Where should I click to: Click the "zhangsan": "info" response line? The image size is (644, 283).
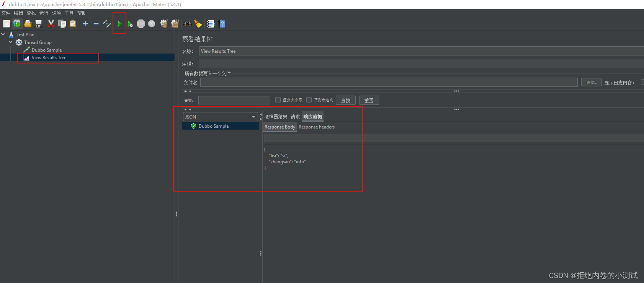point(287,162)
